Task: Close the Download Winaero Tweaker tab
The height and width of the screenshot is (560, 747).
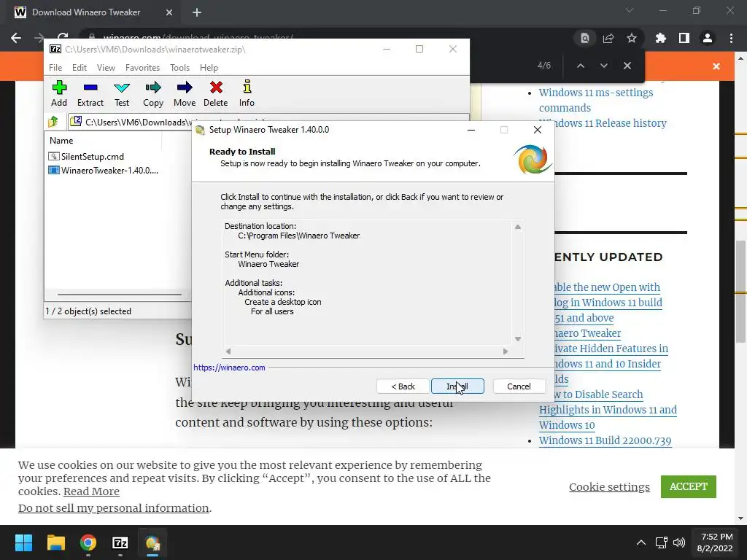Action: pos(169,12)
